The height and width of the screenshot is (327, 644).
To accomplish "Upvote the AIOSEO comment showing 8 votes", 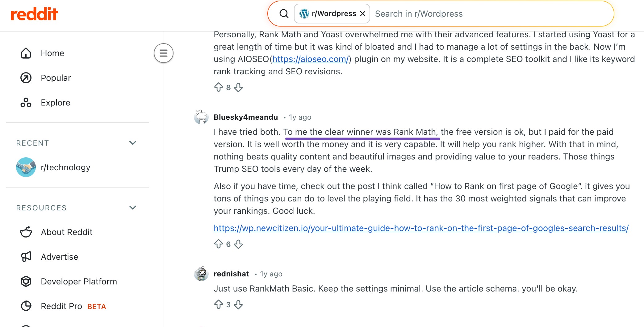I will coord(219,87).
